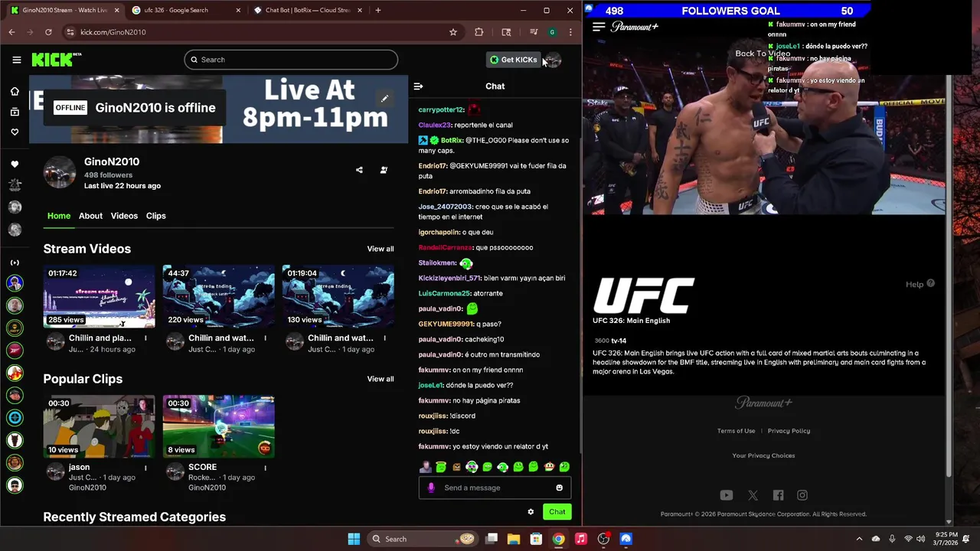Screen dimensions: 980x551
Task: Click the Windows taskbar Search box
Action: point(422,539)
